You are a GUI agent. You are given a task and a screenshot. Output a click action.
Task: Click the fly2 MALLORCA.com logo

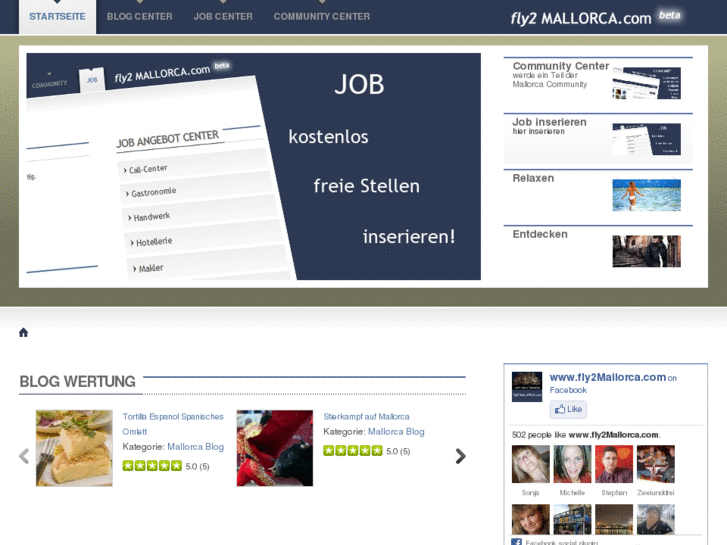(x=595, y=18)
